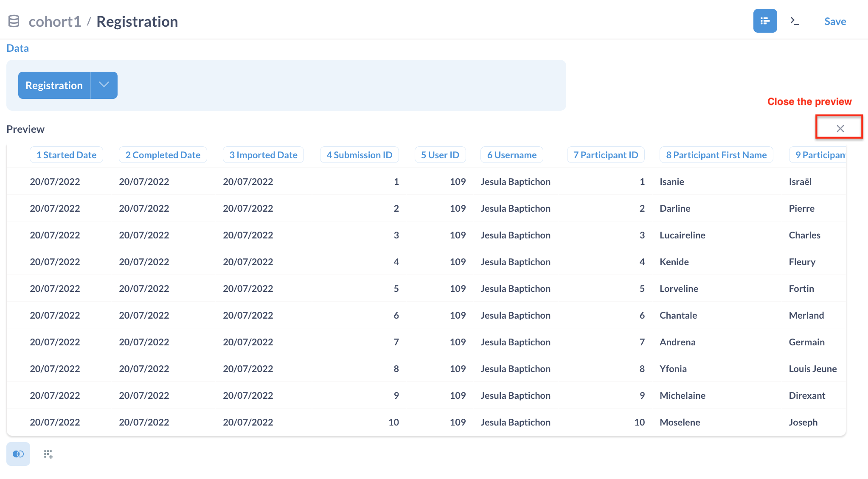
Task: Click the Participant First Name header
Action: click(716, 154)
